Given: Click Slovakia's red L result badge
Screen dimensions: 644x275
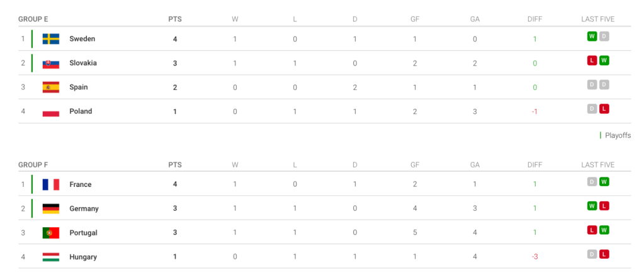Looking at the screenshot, I should [592, 60].
